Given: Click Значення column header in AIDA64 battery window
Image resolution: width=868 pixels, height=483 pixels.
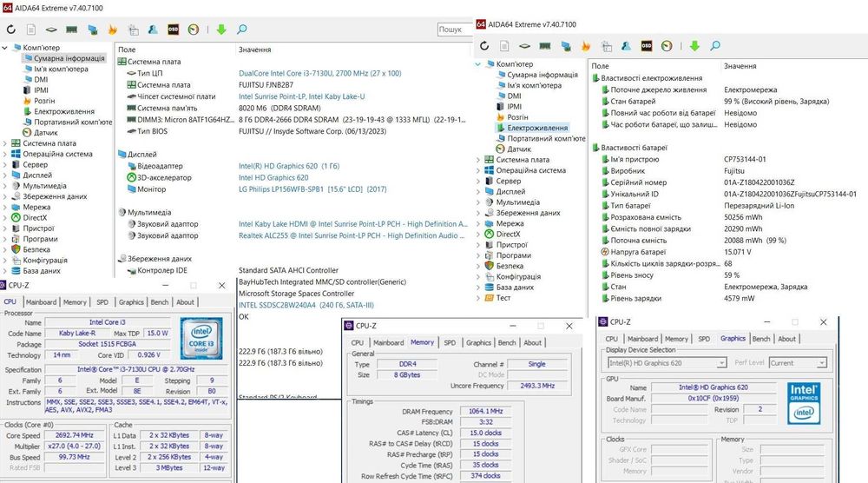Looking at the screenshot, I should (x=740, y=66).
